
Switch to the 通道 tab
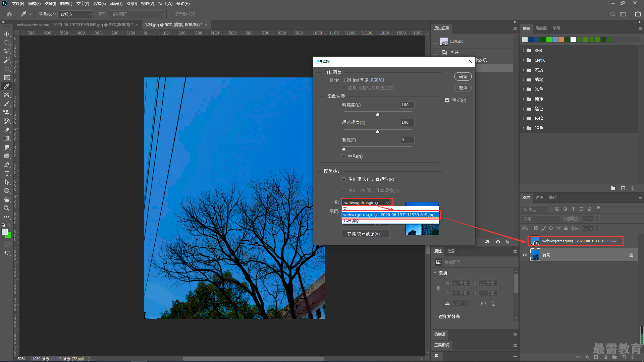click(539, 197)
